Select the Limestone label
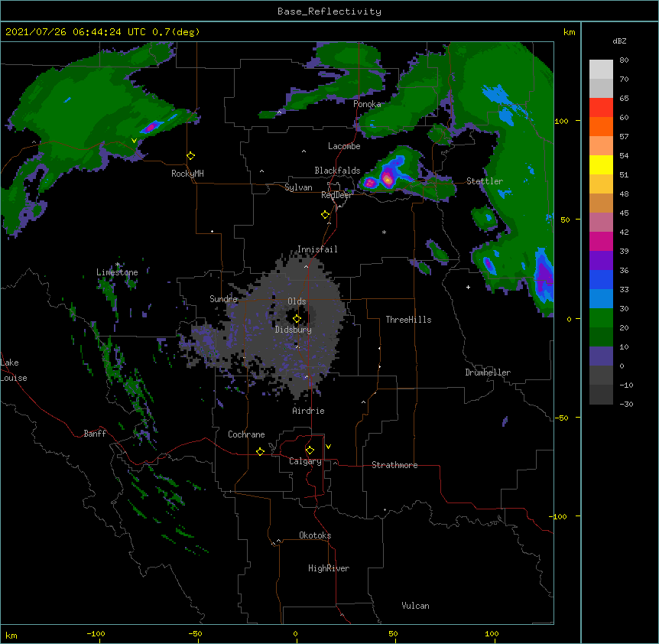The image size is (659, 644). point(117,272)
